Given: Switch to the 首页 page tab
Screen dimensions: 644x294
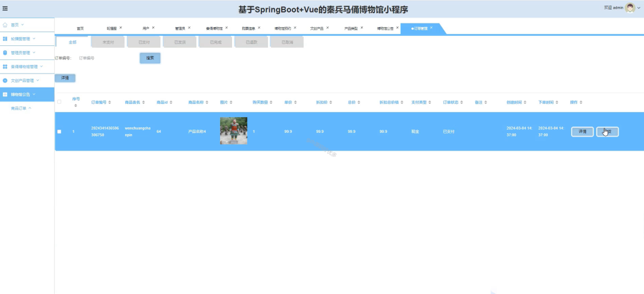Looking at the screenshot, I should pos(80,29).
